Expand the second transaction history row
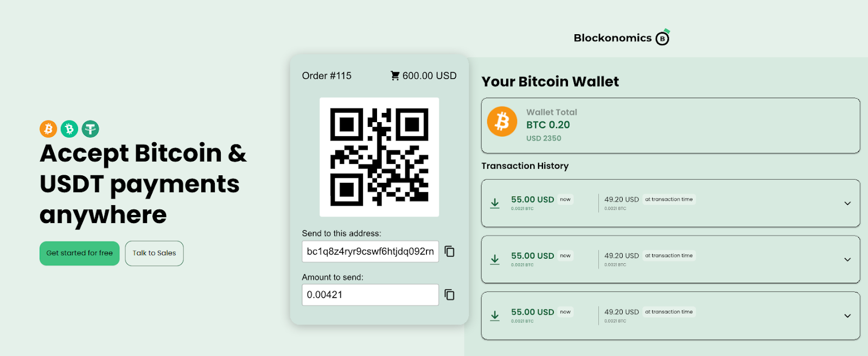Image resolution: width=868 pixels, height=356 pixels. pos(847,260)
